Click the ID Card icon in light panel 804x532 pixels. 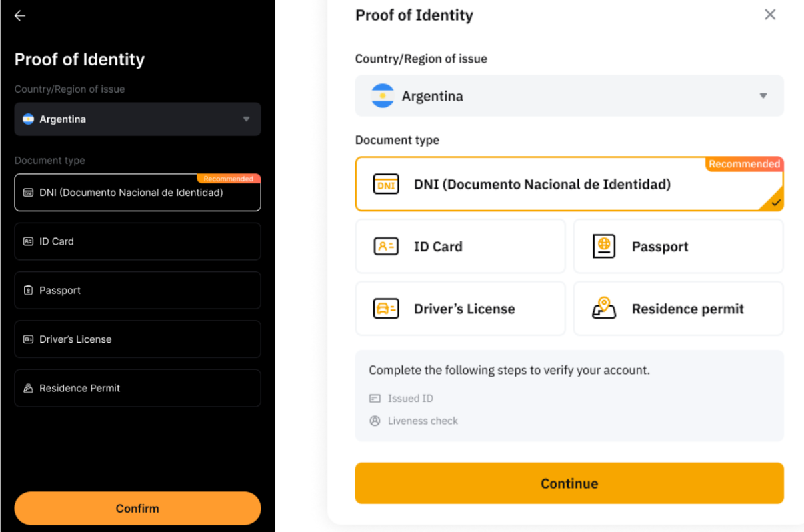(386, 247)
